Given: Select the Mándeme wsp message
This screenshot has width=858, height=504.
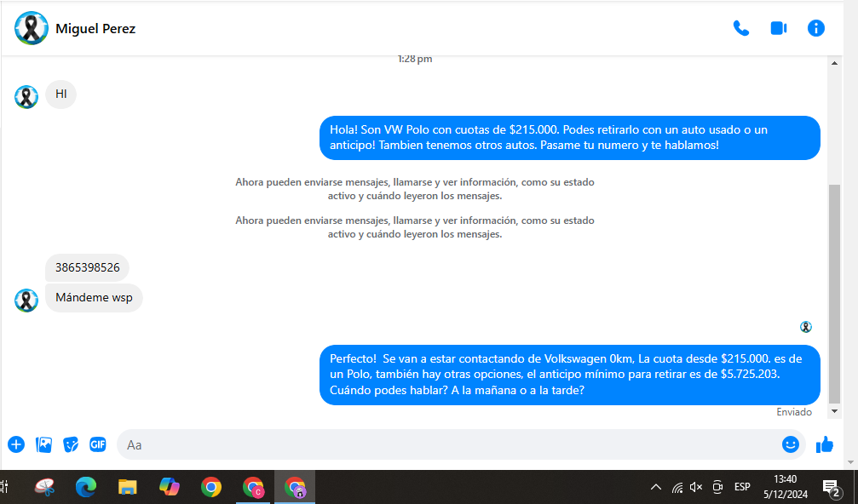Looking at the screenshot, I should click(x=94, y=297).
